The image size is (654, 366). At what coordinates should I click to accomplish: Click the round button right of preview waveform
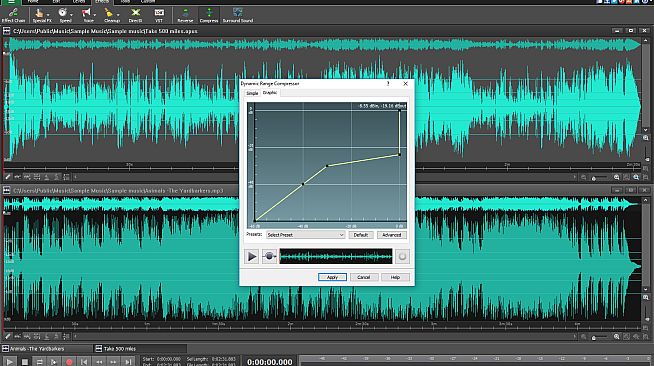402,256
